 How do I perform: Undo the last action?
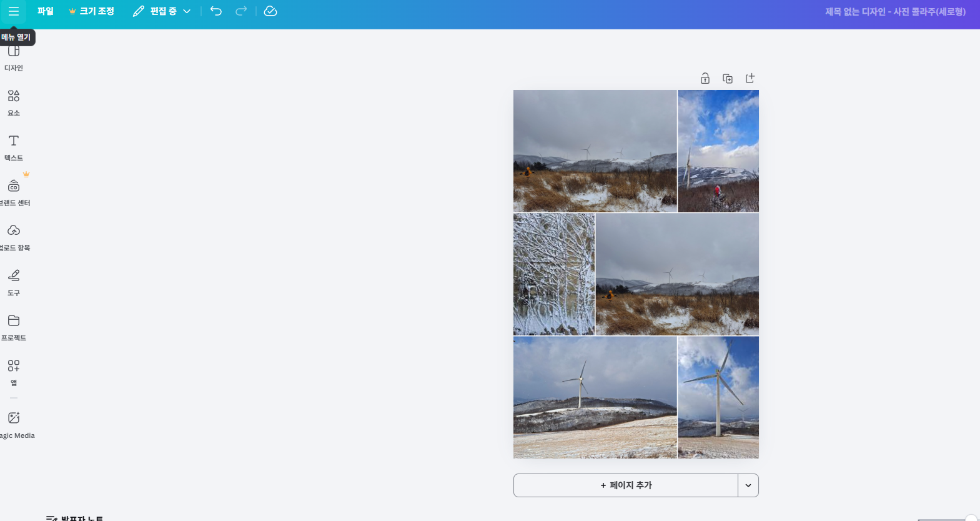pos(216,11)
